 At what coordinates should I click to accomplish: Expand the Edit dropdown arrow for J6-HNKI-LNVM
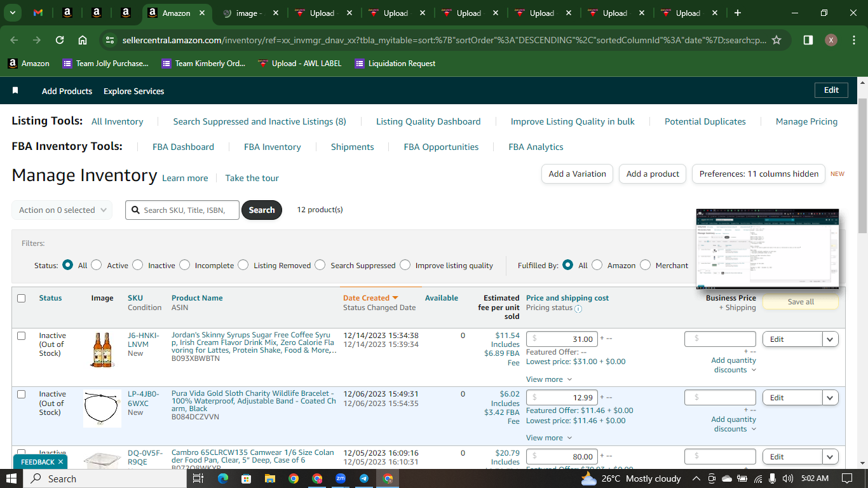(830, 339)
